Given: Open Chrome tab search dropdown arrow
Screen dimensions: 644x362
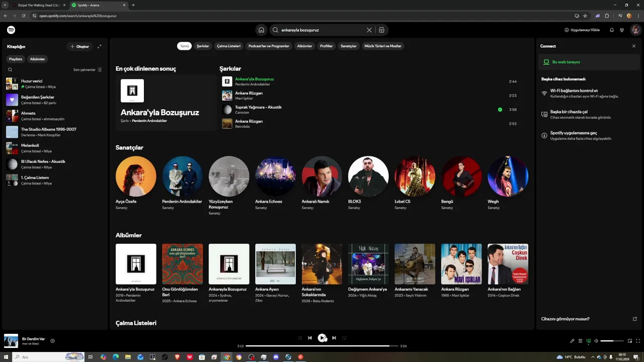Looking at the screenshot, I should click(x=5, y=5).
